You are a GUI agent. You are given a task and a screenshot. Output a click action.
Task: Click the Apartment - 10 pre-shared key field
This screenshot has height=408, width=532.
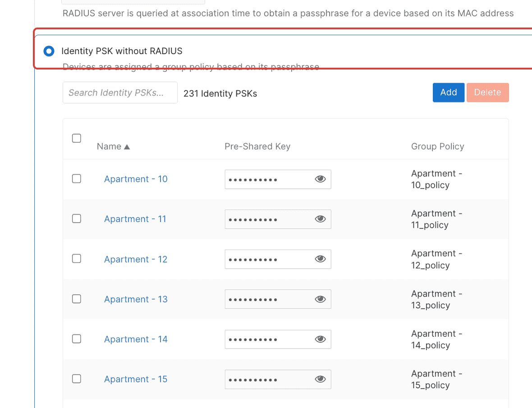278,179
